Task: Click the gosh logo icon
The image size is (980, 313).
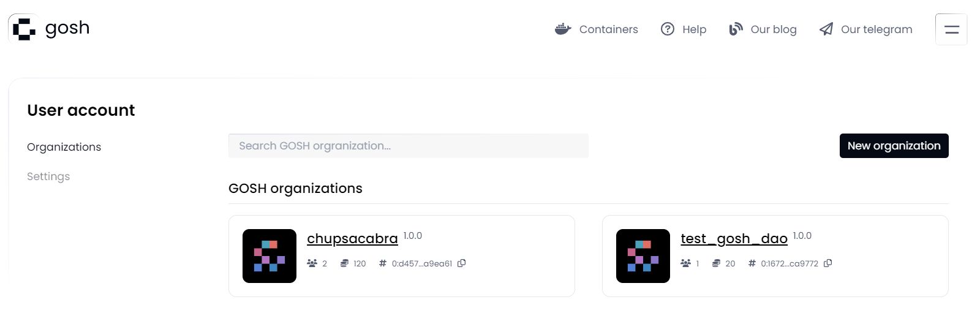Action: point(24,29)
